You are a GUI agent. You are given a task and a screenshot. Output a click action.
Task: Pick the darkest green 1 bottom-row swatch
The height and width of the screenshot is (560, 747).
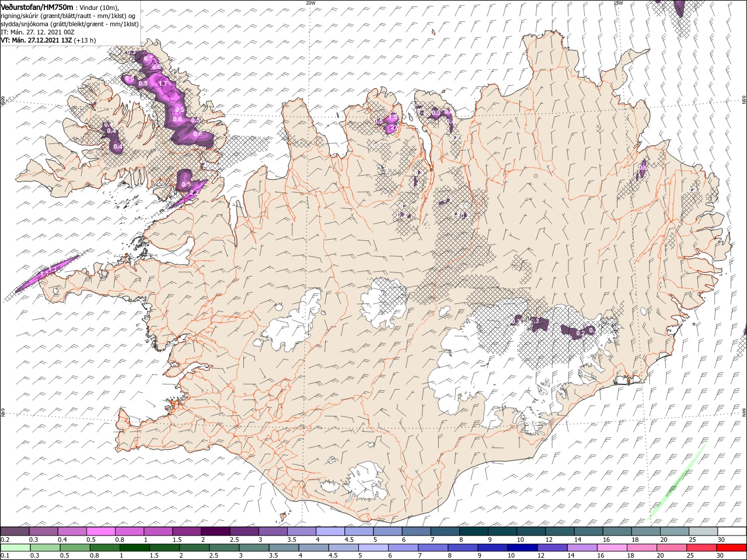[x=135, y=548]
